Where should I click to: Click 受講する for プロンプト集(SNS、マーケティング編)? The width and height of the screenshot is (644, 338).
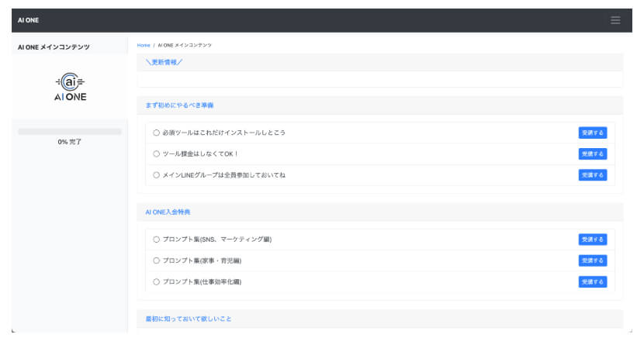point(593,239)
